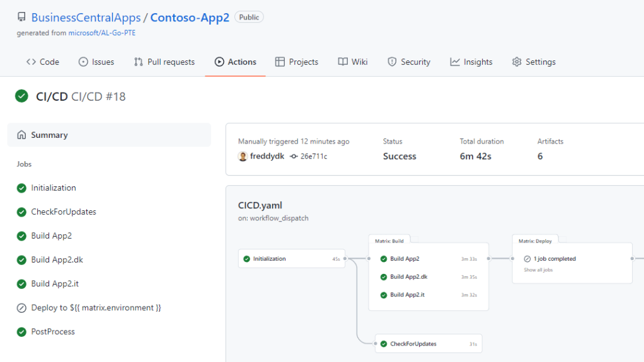Click the commit icon next to 26e711c
Screen dimensions: 644x362
294,156
